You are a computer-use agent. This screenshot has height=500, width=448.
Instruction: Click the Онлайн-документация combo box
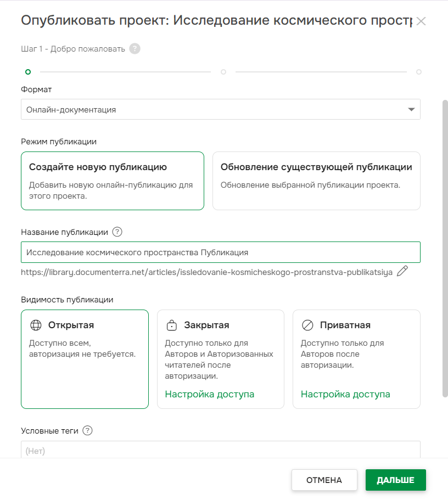click(220, 109)
